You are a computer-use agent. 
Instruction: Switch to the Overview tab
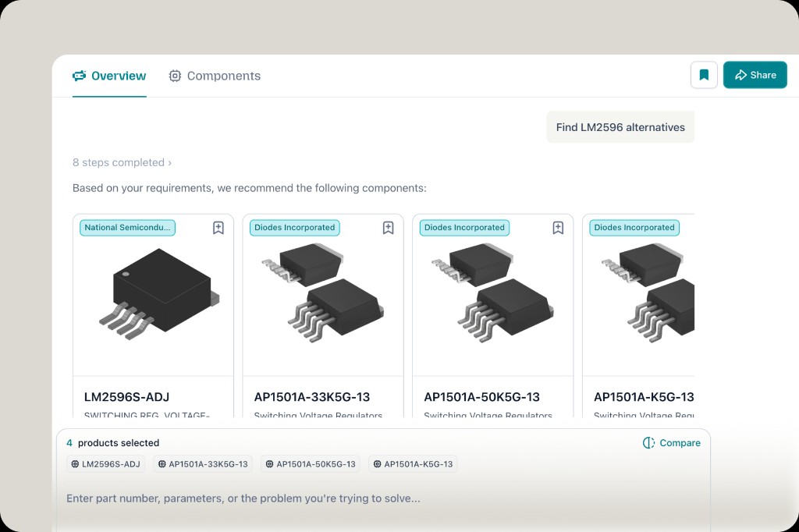coord(109,76)
